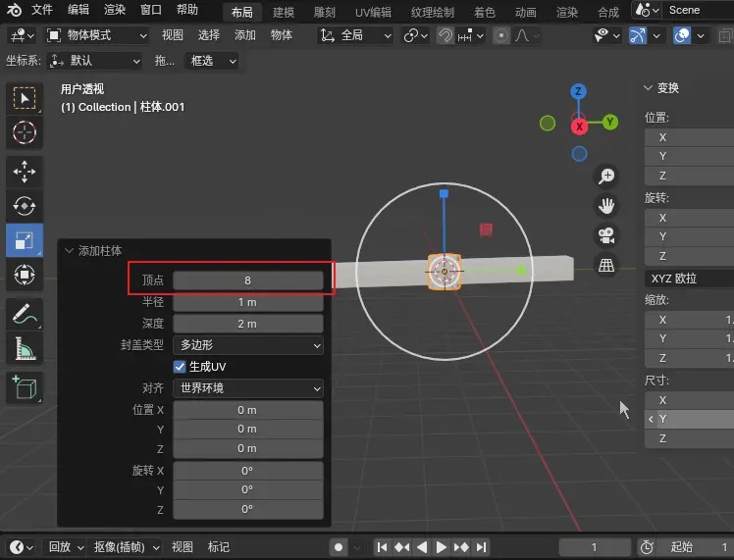Select the Annotate pencil tool
The width and height of the screenshot is (734, 560).
25,314
